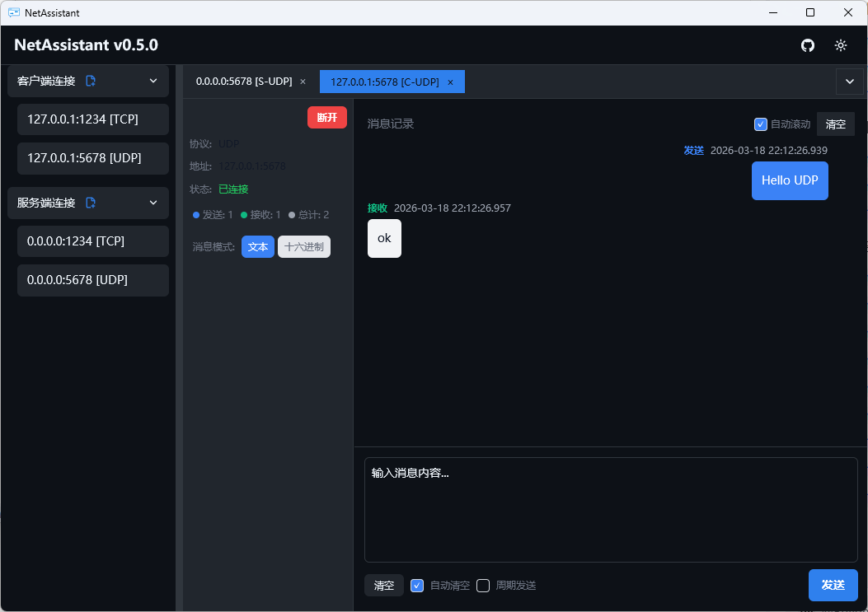This screenshot has height=612, width=868.
Task: Select 十六进制 message mode
Action: [303, 246]
